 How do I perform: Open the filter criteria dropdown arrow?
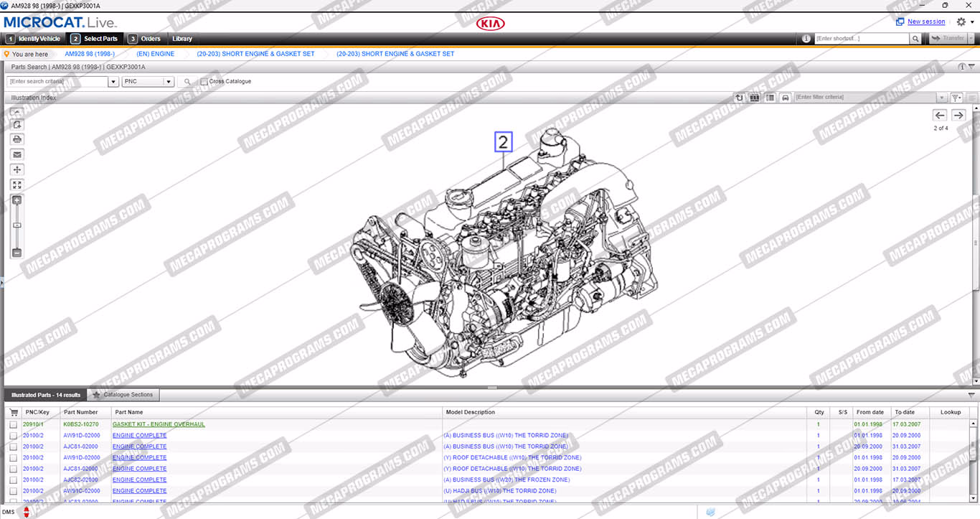tap(942, 98)
